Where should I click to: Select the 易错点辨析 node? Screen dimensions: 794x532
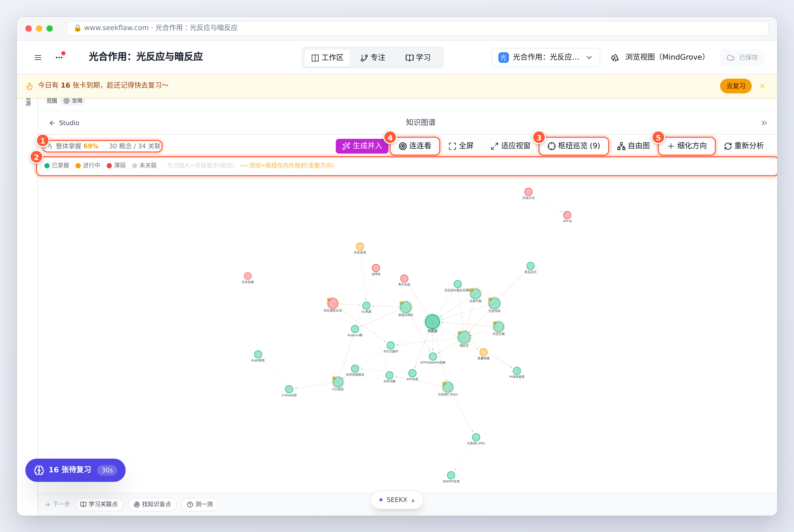[405, 307]
